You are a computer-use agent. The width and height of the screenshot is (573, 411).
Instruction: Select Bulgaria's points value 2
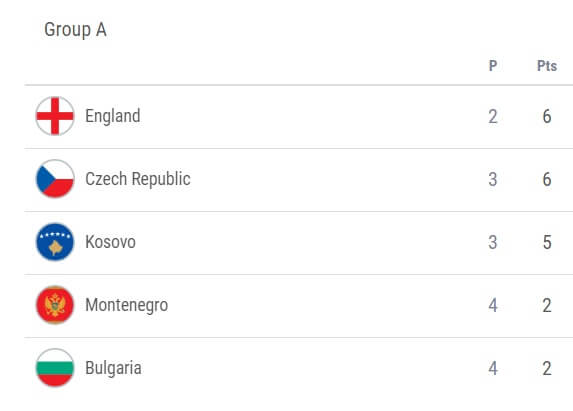point(547,368)
